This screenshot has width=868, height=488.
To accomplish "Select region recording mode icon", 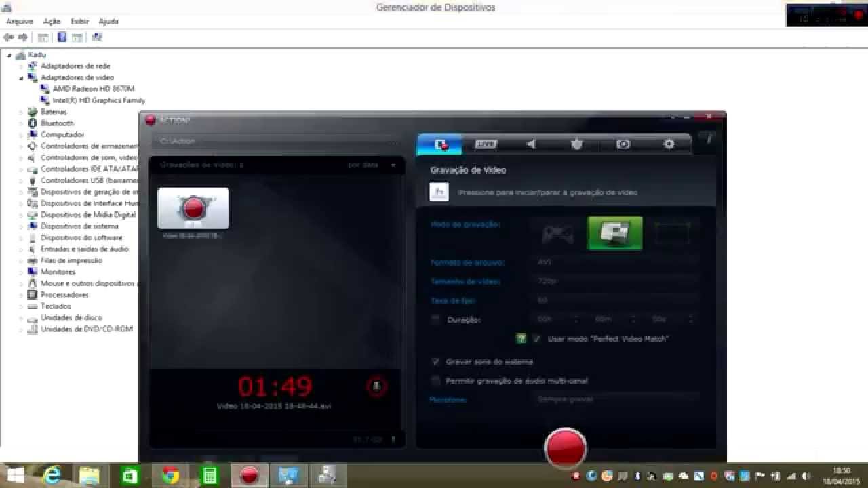I will (672, 234).
